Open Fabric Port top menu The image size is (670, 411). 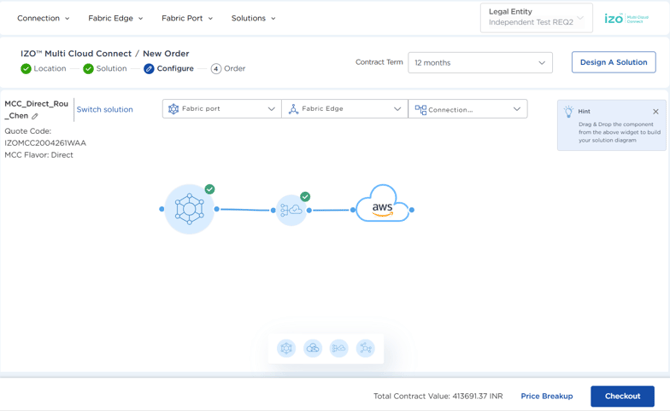click(x=187, y=18)
